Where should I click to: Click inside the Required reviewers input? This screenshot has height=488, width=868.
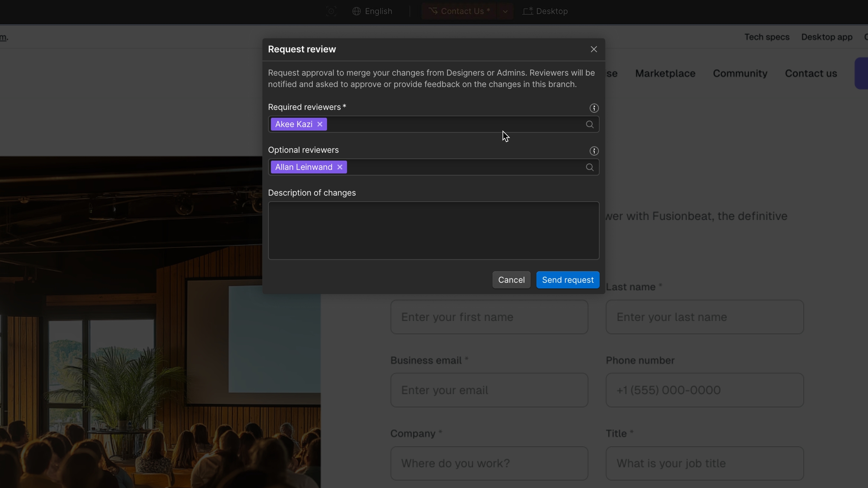point(452,124)
